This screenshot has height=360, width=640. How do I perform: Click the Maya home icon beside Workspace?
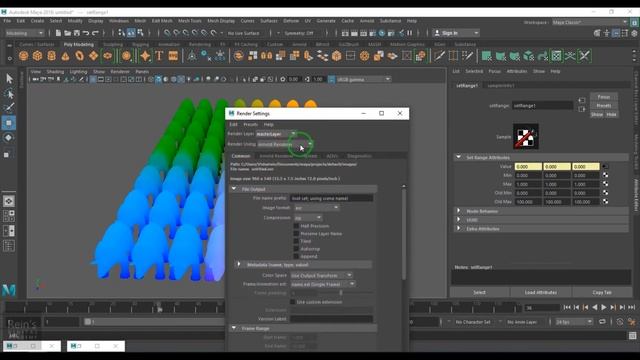click(635, 22)
